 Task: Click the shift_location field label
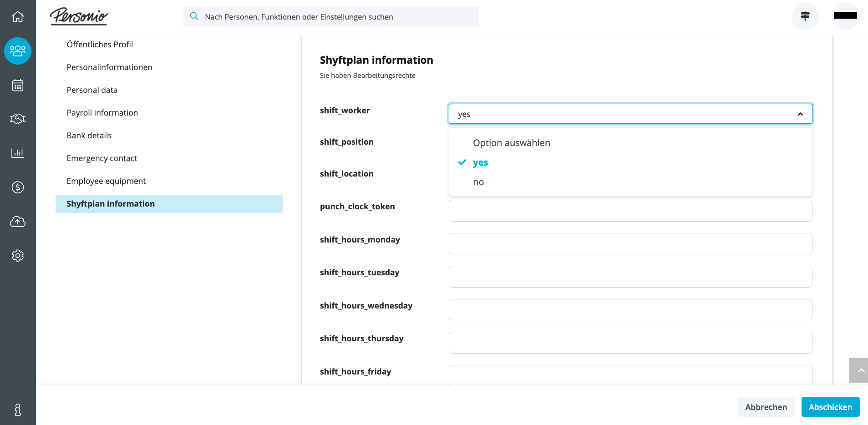coord(346,174)
